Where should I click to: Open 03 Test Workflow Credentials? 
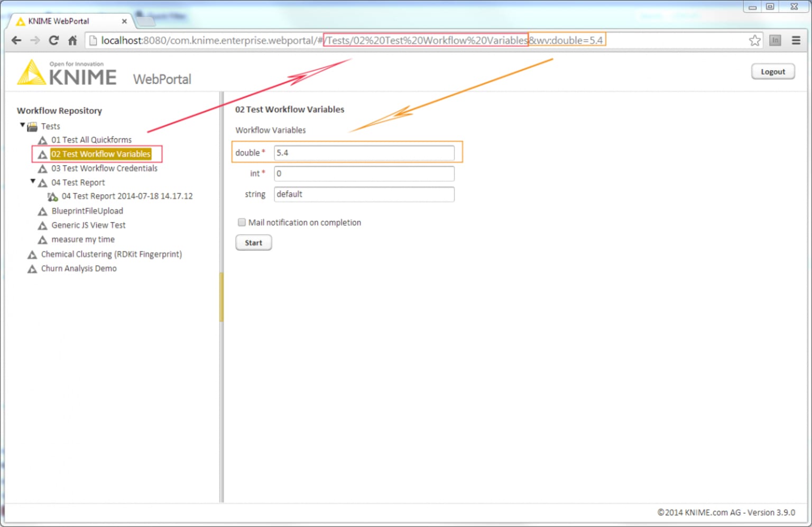[104, 168]
